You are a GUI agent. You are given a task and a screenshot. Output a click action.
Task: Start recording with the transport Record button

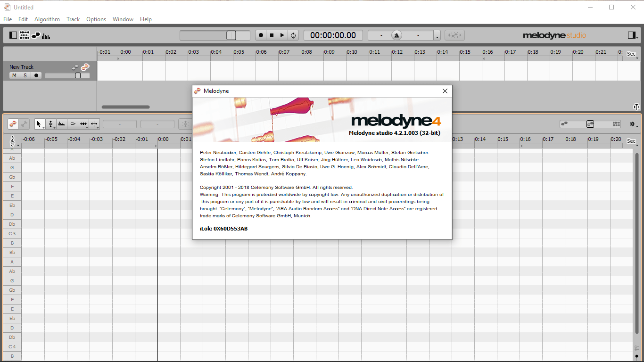point(261,35)
